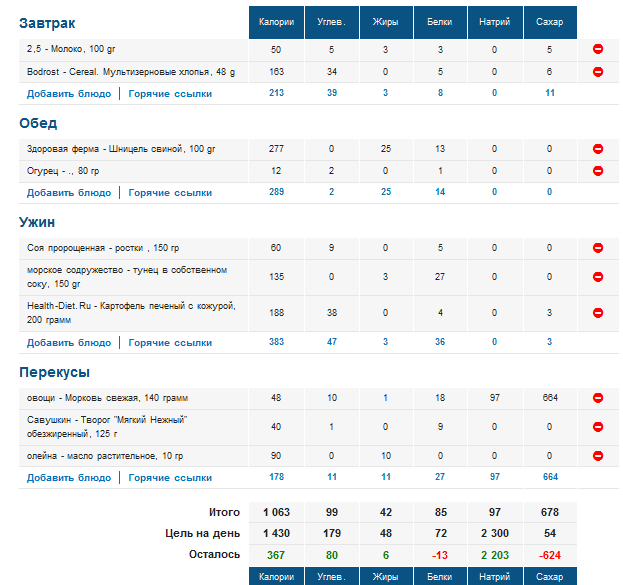Select морское содружество тунец item
Viewport: 623px width, 585px height.
tap(127, 277)
